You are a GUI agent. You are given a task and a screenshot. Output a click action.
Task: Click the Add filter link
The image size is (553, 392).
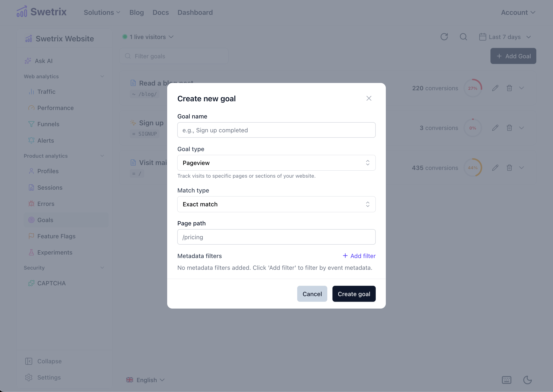(x=359, y=256)
